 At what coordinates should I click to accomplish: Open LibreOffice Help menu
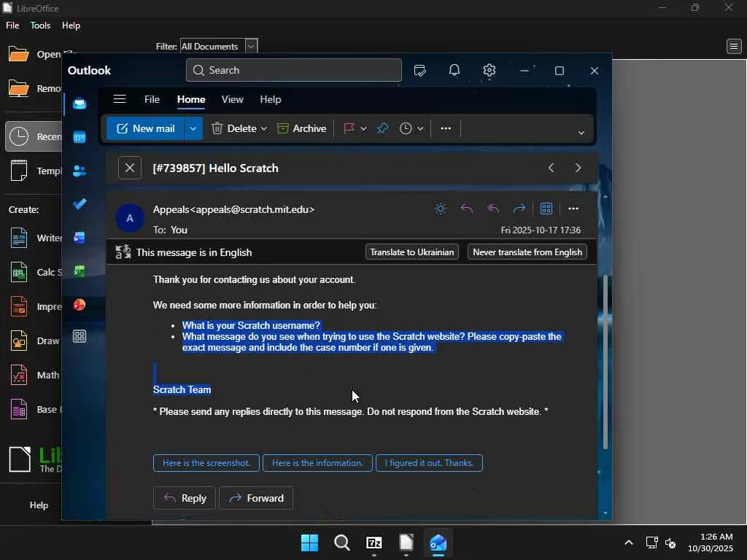[x=71, y=26]
